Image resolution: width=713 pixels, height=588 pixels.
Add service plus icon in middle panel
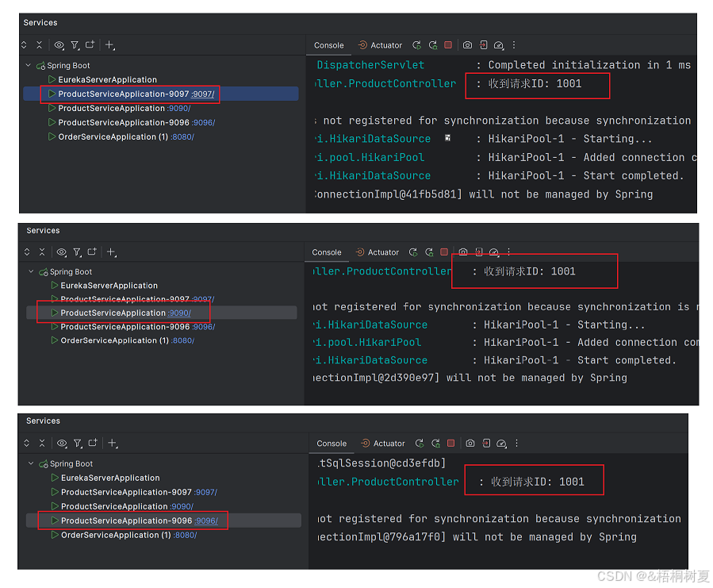(111, 252)
